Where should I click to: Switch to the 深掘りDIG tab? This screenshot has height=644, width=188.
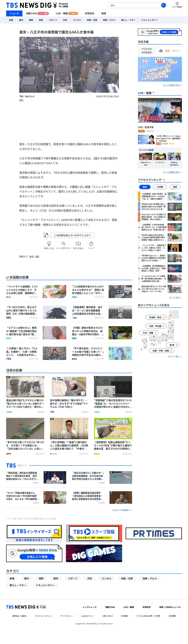[x=37, y=13]
